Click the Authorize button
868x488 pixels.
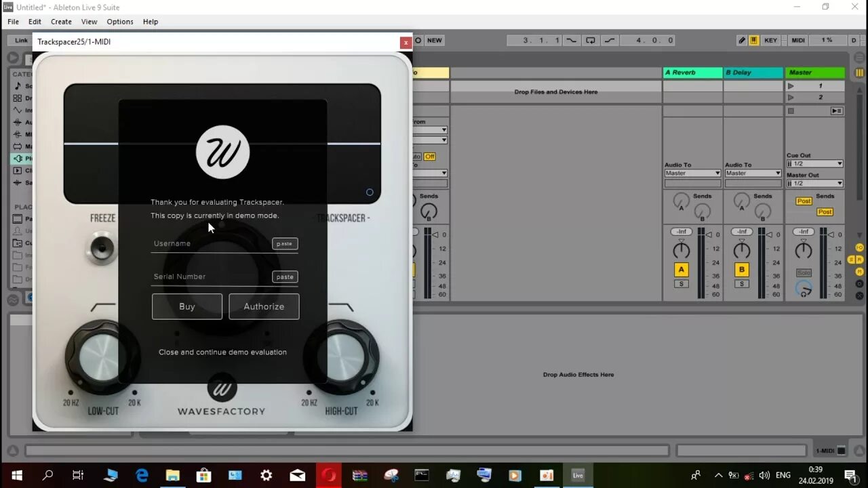(x=264, y=306)
